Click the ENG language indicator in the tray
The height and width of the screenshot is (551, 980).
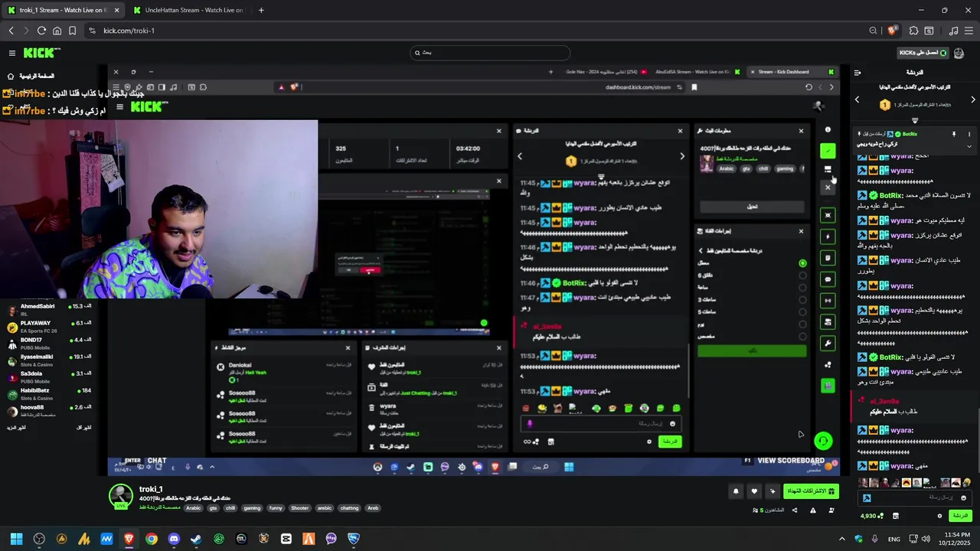[x=893, y=539]
